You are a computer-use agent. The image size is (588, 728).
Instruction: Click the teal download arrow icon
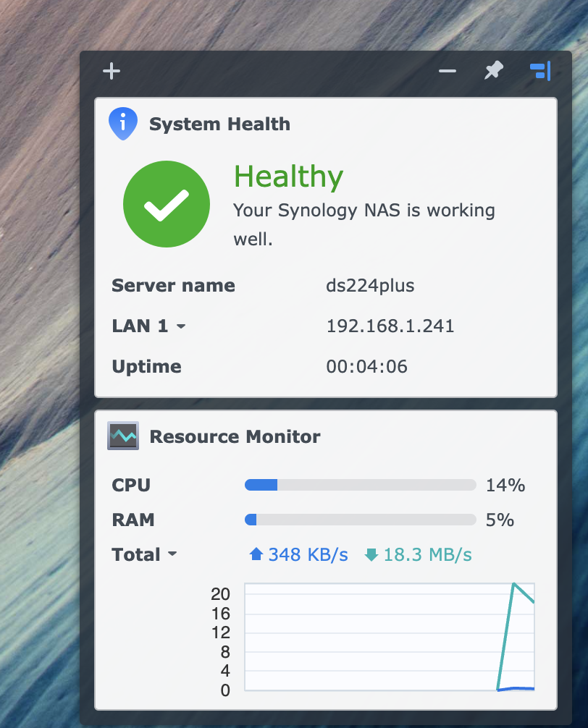(x=371, y=554)
